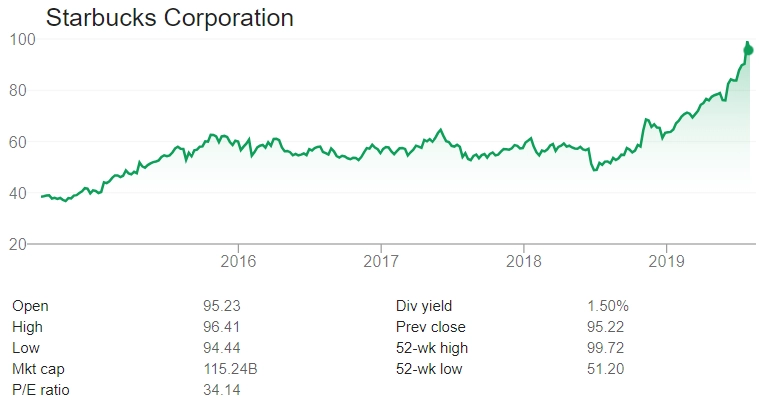Select the 2016 axis label
759x408 pixels.
pos(238,261)
